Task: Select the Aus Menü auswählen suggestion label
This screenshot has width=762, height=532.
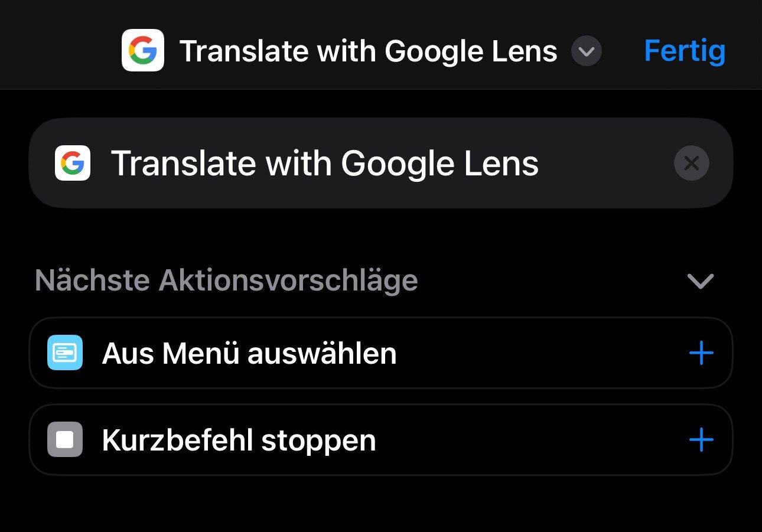Action: pos(249,353)
